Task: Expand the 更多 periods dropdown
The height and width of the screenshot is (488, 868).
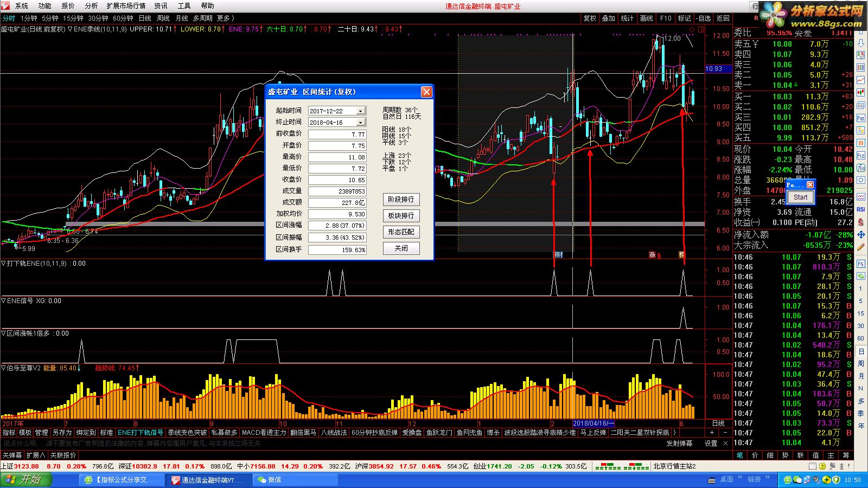Action: pos(225,18)
